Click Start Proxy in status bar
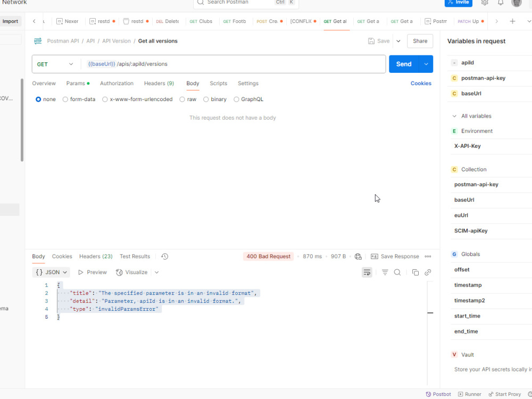The width and height of the screenshot is (532, 399). [x=504, y=394]
